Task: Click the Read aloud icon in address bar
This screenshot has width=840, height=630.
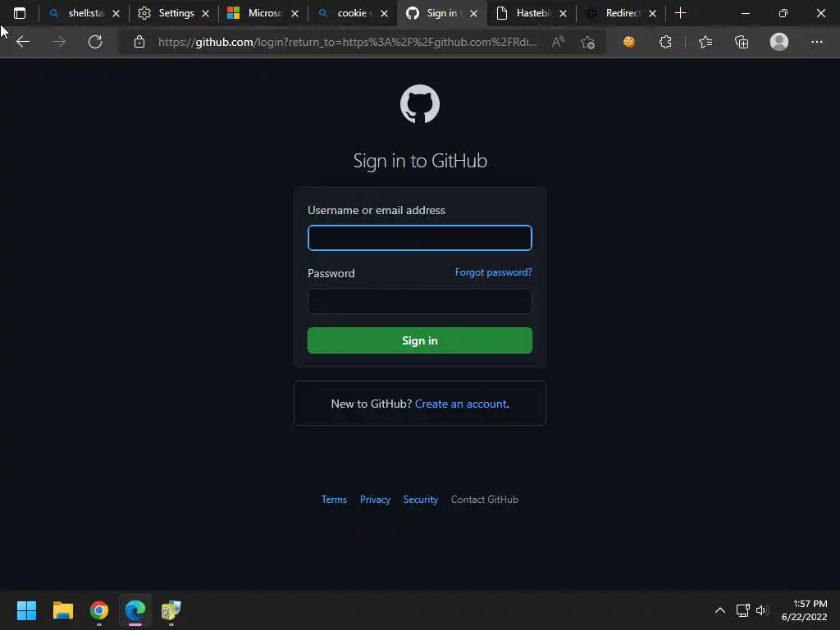Action: 558,42
